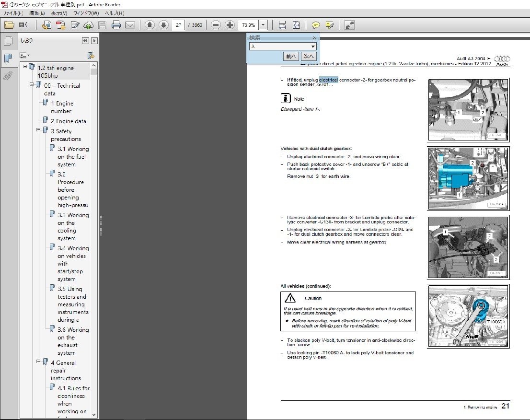Click the fit width scrolling icon
The height and width of the screenshot is (420, 530).
coord(282,25)
